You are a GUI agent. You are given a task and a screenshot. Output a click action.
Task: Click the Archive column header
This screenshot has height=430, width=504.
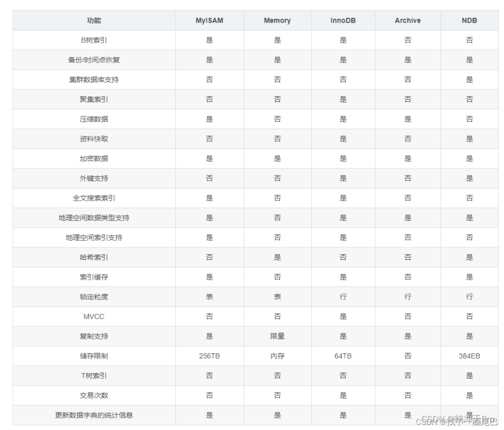pos(407,21)
